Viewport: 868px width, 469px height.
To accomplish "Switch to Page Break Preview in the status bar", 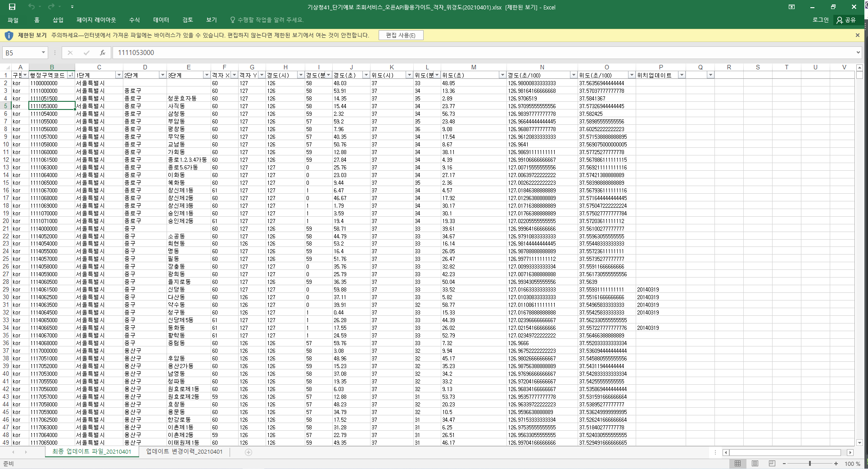I will (x=772, y=464).
